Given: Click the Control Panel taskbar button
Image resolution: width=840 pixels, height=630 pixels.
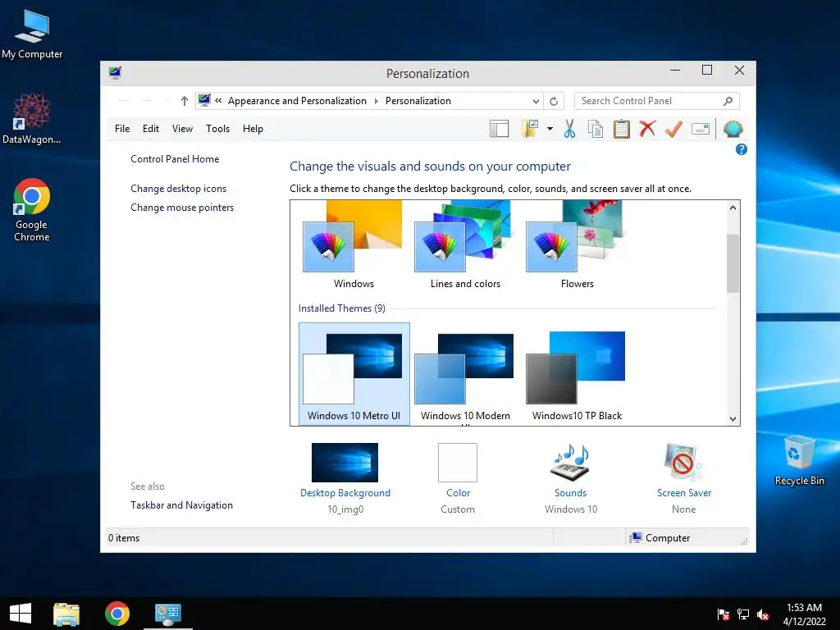Looking at the screenshot, I should point(168,614).
